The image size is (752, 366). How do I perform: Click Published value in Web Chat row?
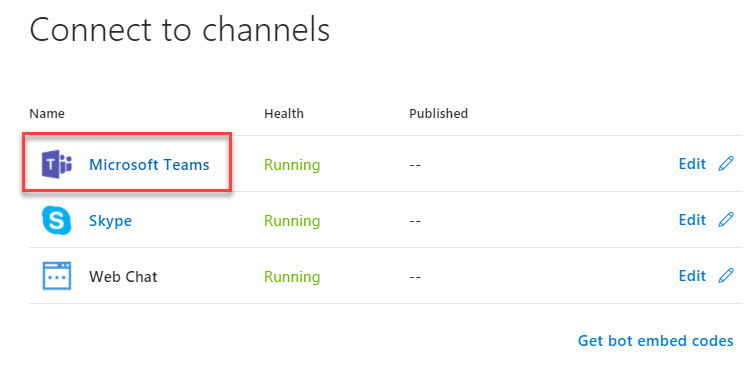415,277
